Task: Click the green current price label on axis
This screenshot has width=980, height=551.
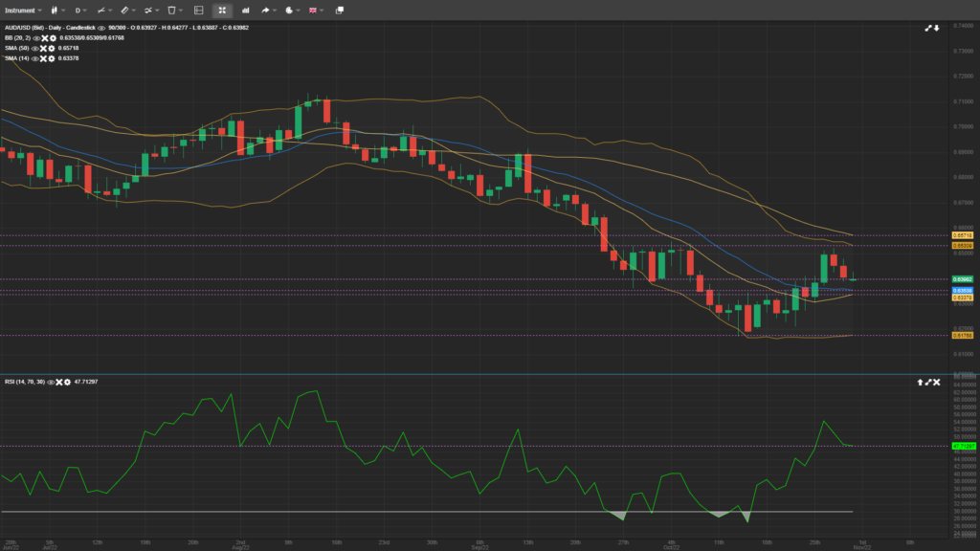Action: 962,278
